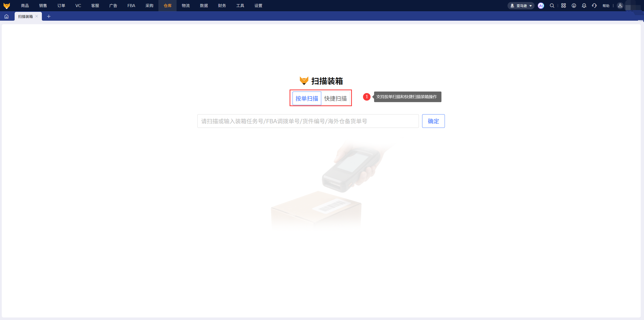The width and height of the screenshot is (644, 320).
Task: Open the 物流 menu
Action: pos(186,6)
